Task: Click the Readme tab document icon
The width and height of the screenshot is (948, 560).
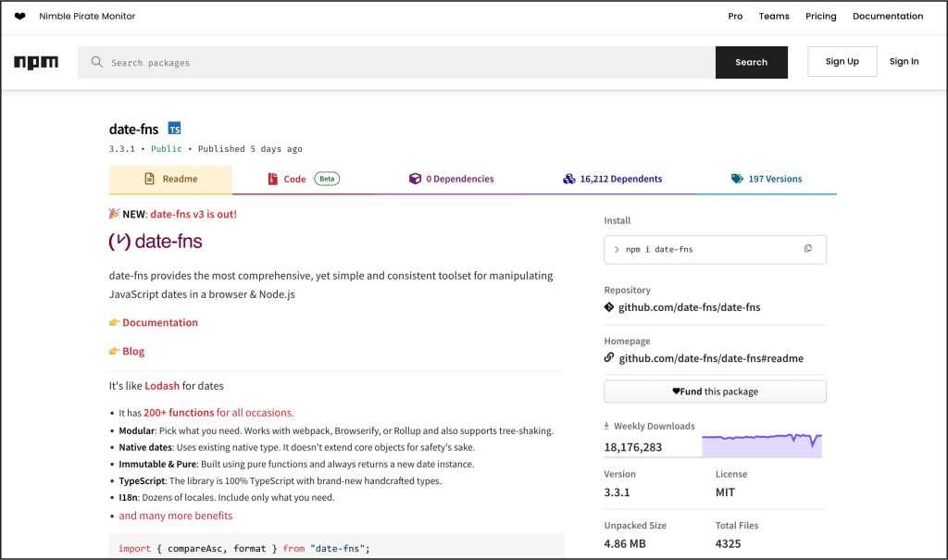Action: click(x=149, y=179)
